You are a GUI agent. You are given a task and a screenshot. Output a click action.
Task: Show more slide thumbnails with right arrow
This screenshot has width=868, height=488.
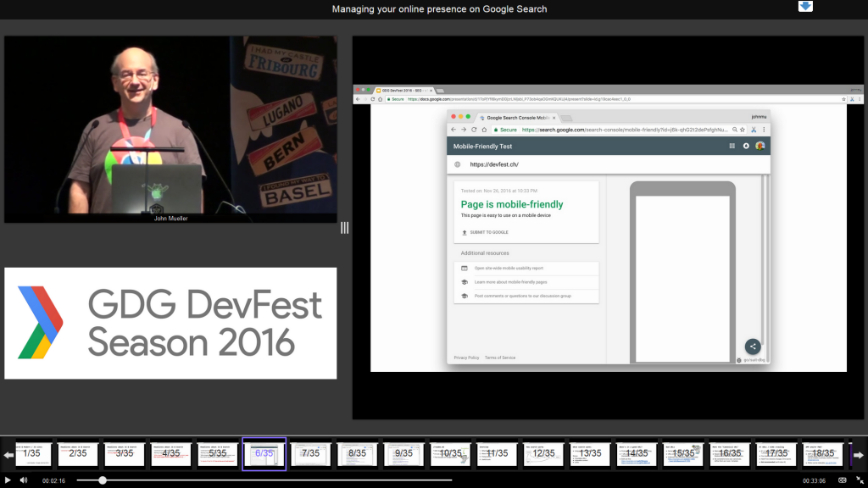(858, 455)
